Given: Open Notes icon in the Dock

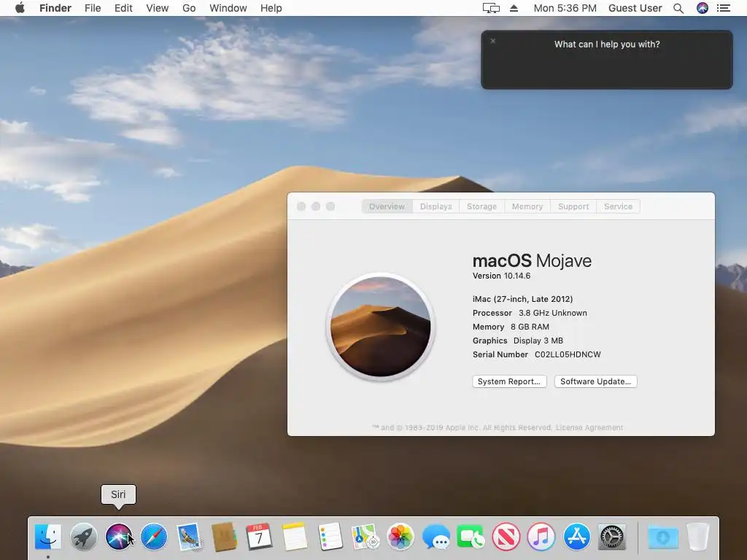Looking at the screenshot, I should pyautogui.click(x=295, y=537).
